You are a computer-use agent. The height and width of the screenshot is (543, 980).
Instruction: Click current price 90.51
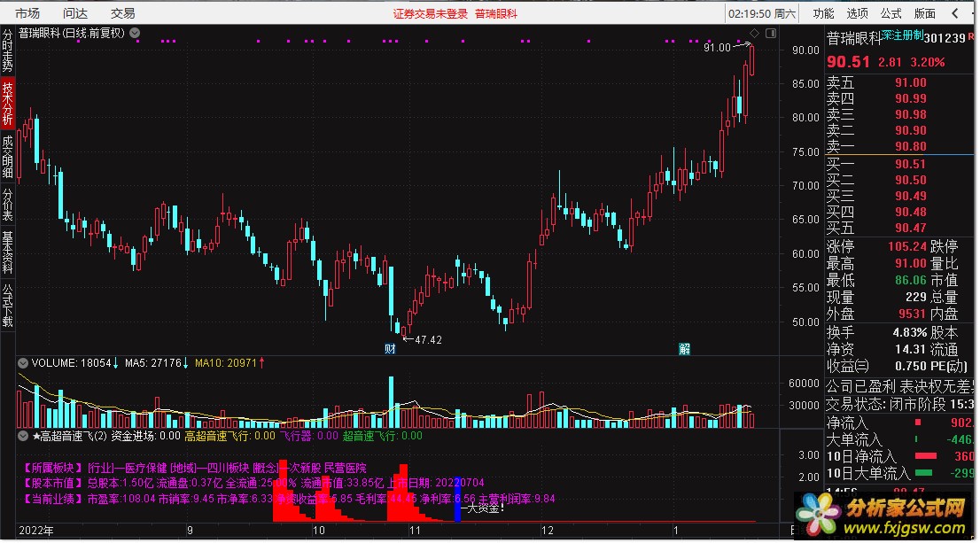pos(848,62)
